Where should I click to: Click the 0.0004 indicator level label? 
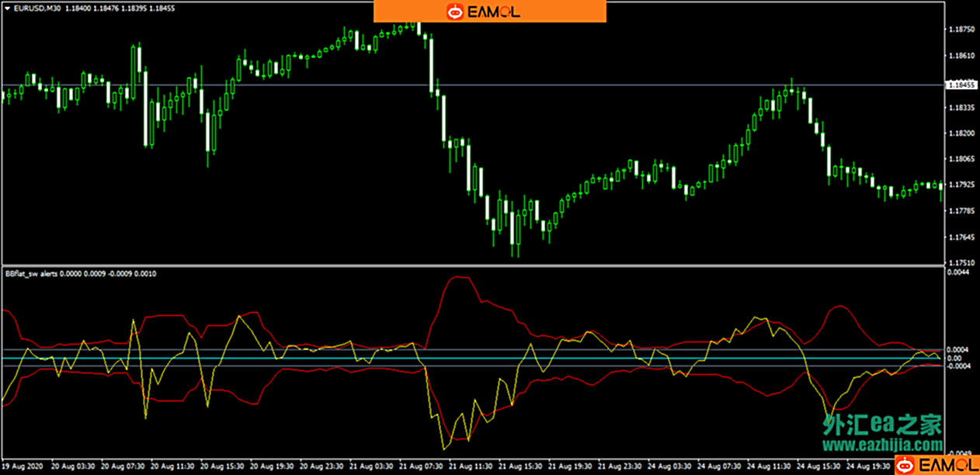tap(956, 350)
